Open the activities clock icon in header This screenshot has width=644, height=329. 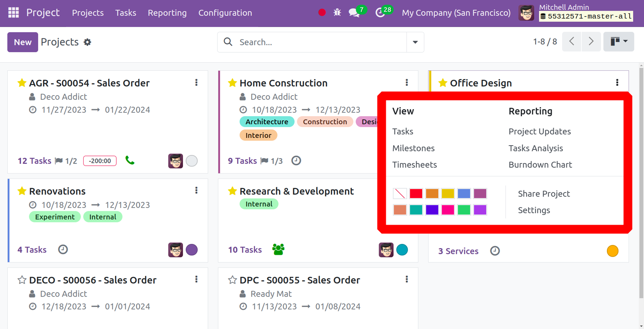[380, 13]
